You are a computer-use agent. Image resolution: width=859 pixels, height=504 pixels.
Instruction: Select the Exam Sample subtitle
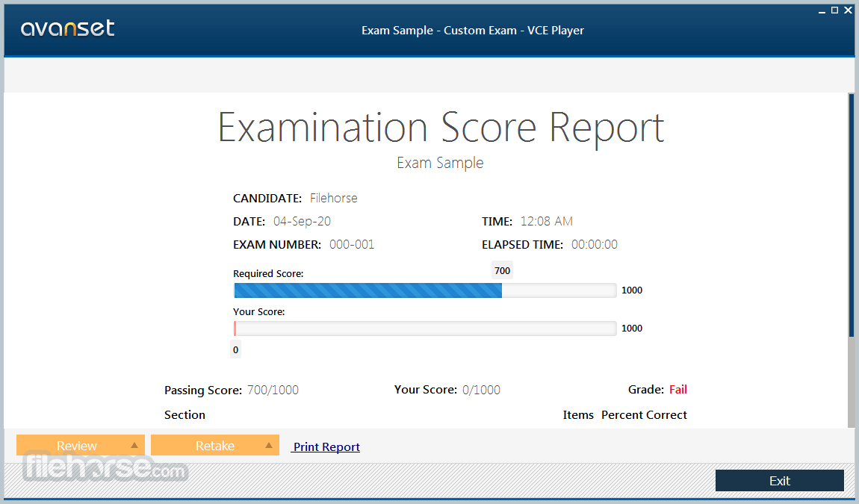click(440, 163)
